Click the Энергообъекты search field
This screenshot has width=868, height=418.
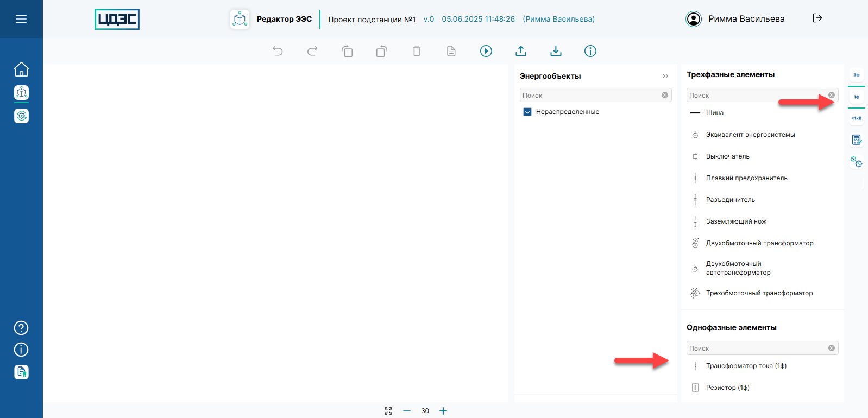(590, 95)
